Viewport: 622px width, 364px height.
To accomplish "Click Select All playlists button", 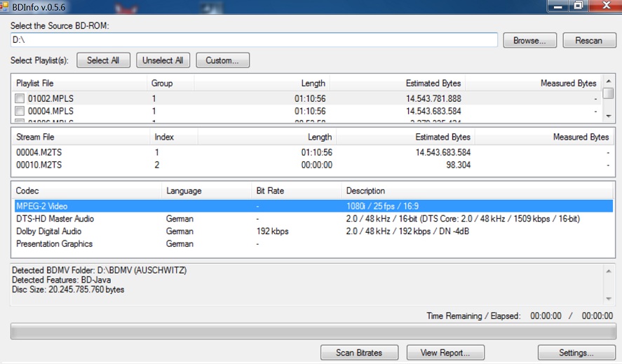I will pyautogui.click(x=103, y=60).
